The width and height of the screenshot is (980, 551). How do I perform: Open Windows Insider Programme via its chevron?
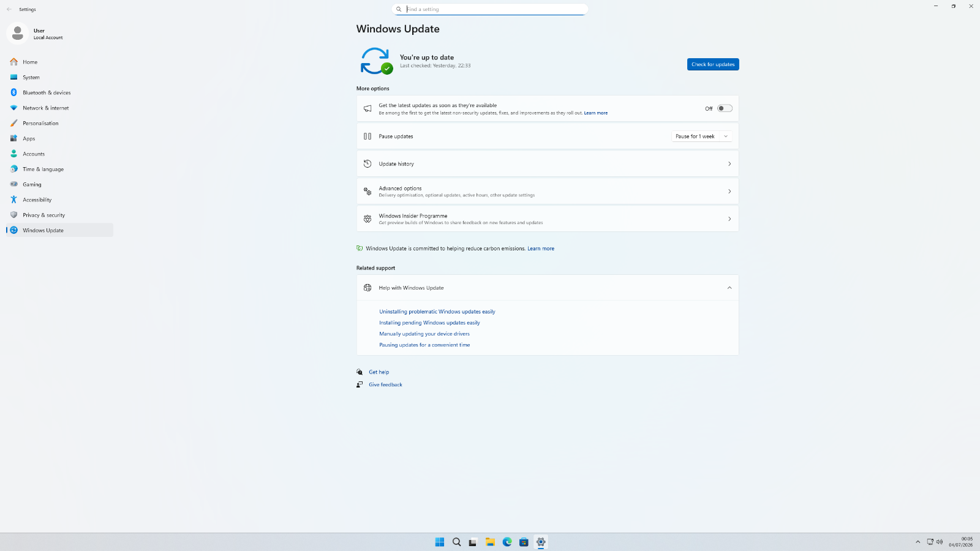[729, 219]
